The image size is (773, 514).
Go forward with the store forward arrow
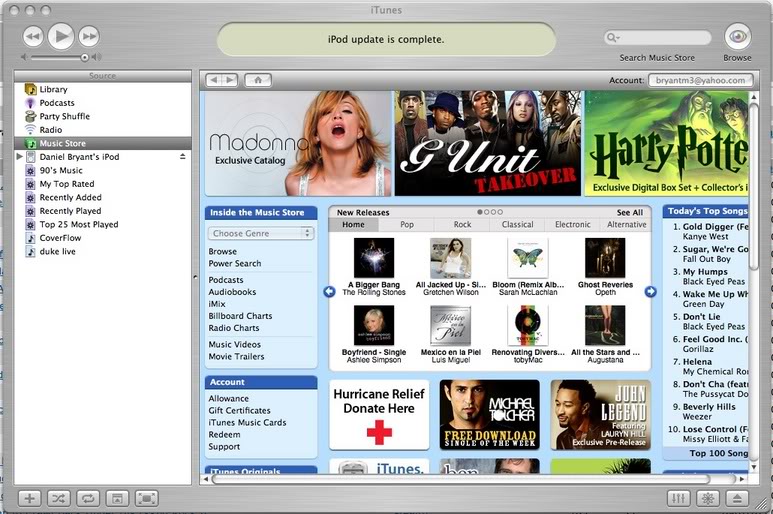(x=230, y=80)
